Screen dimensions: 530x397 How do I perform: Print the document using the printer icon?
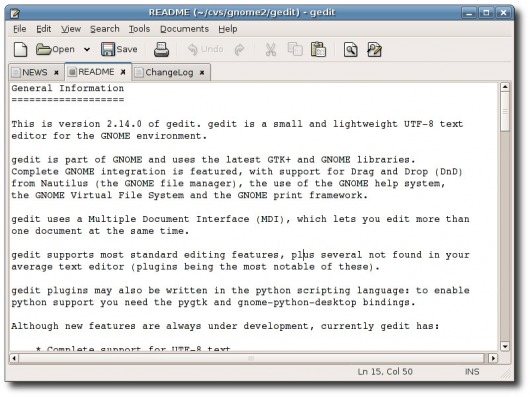coord(161,50)
